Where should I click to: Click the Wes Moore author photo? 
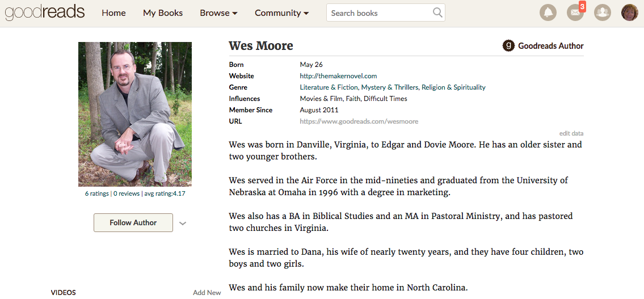click(135, 114)
